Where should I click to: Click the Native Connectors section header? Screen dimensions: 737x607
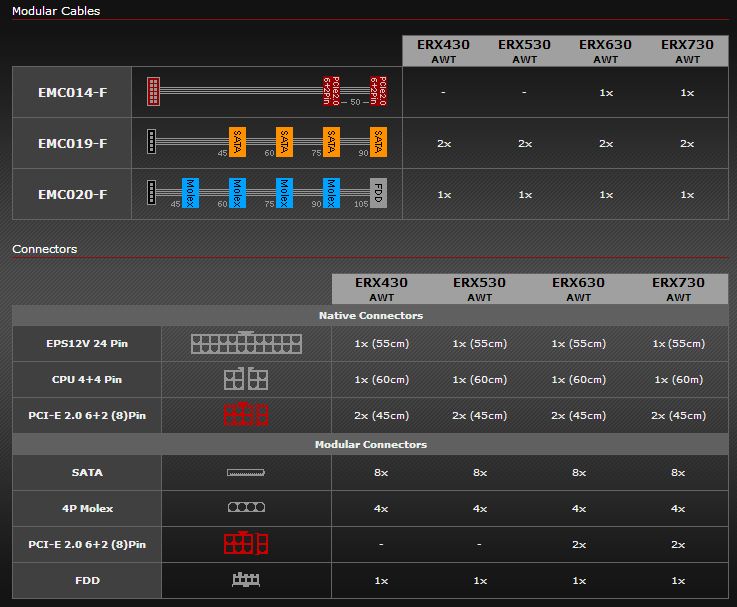[x=370, y=315]
